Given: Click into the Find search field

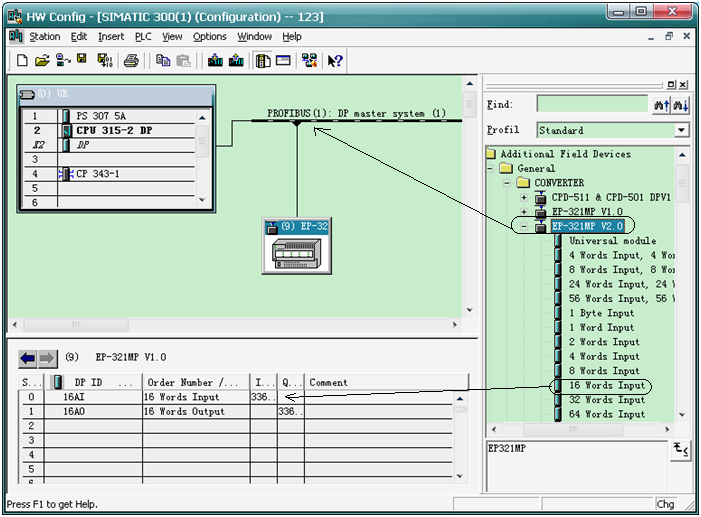Looking at the screenshot, I should 591,104.
